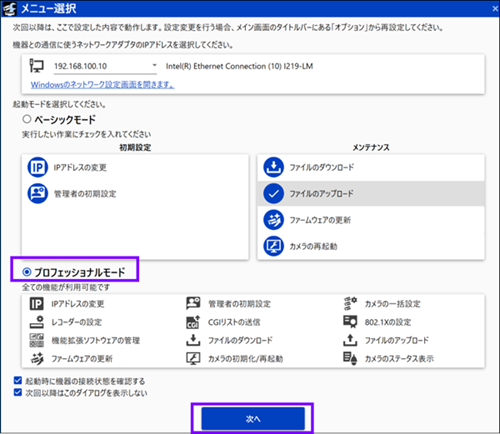Click the network adapter computer icon

click(x=36, y=66)
